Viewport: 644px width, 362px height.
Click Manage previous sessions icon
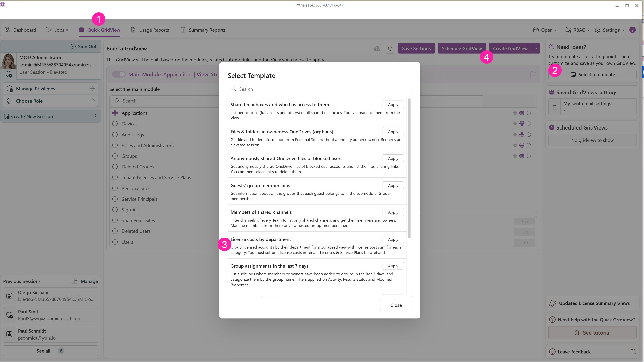pos(75,281)
